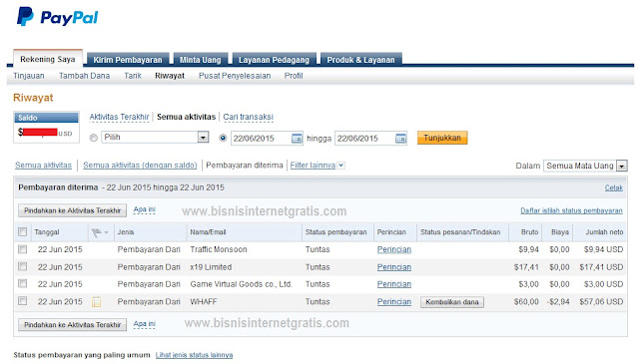
Task: Open the Minta Uang tab
Action: tap(201, 60)
